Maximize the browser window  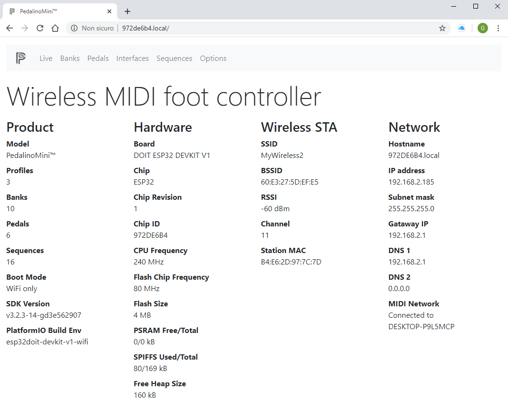[476, 6]
